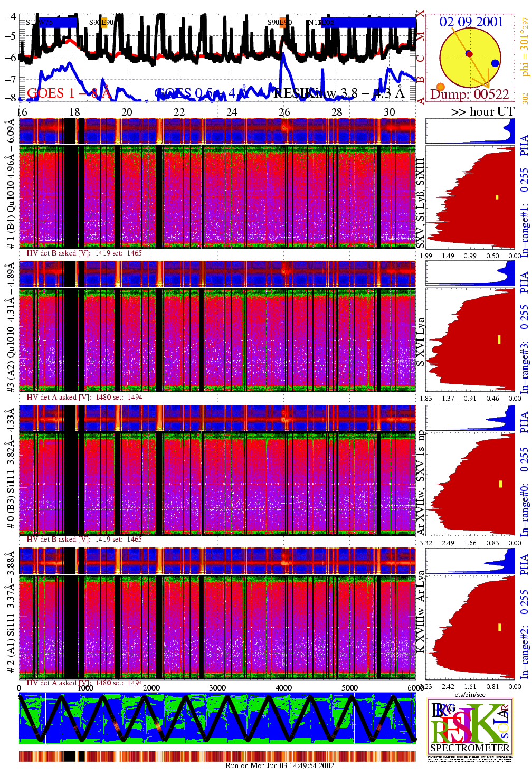Click the yellow marker in the In-range#1 histogram
Viewport: 532px width, 775px height.
click(497, 197)
